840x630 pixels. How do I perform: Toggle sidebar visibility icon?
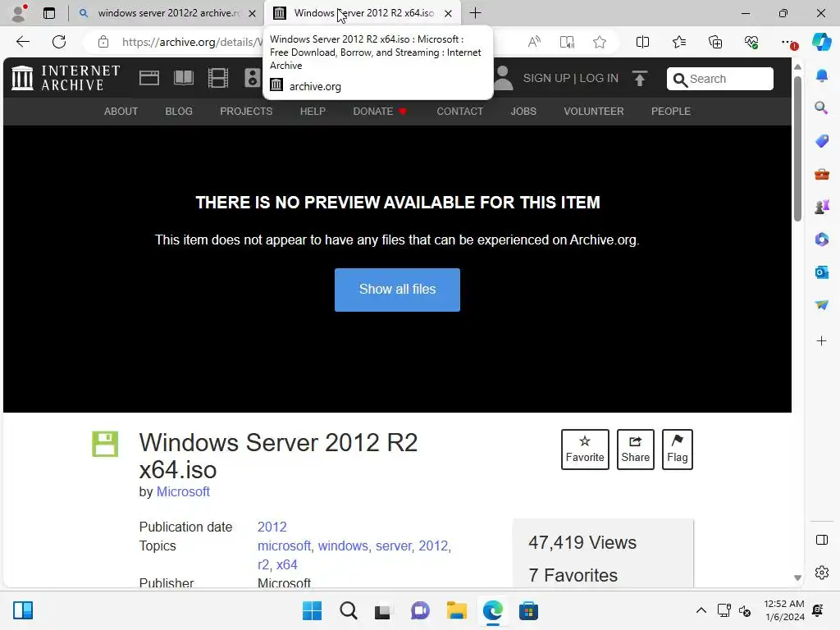click(822, 540)
